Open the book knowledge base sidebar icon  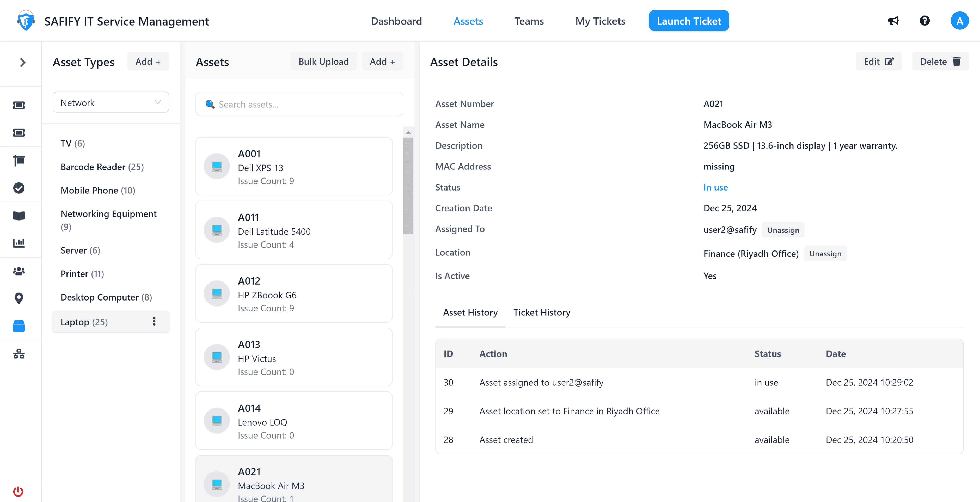click(x=19, y=216)
